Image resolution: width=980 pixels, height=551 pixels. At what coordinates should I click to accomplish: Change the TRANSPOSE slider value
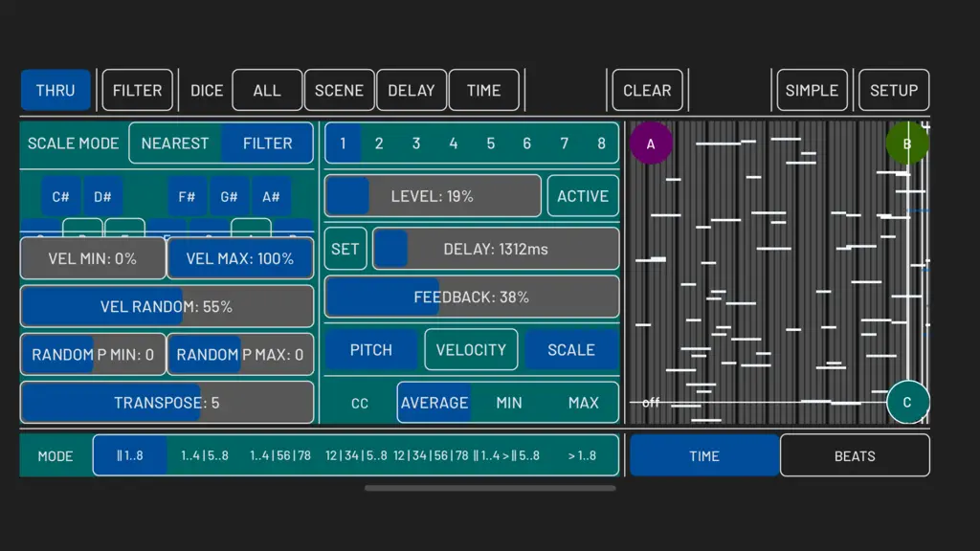click(167, 403)
